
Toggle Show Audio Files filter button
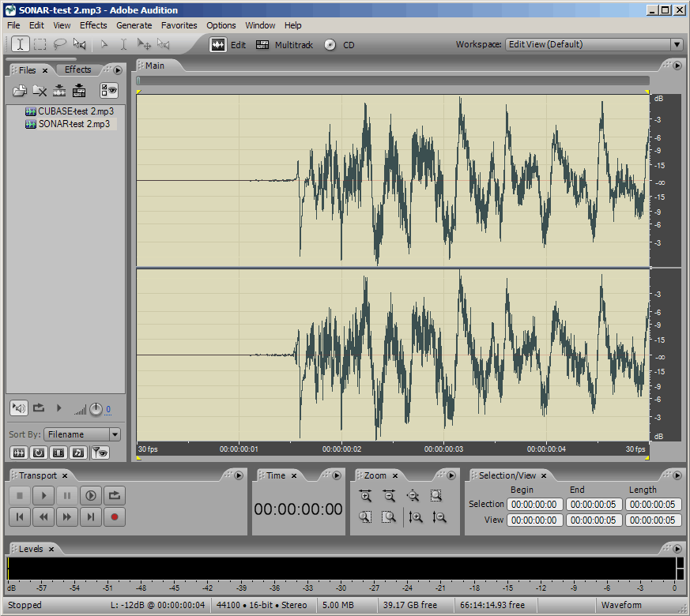click(x=19, y=453)
